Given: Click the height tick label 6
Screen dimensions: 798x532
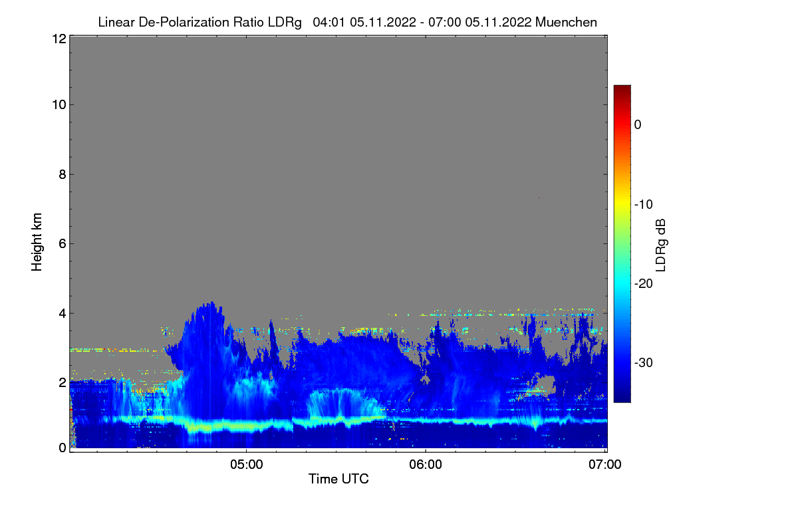Looking at the screenshot, I should (x=62, y=243).
